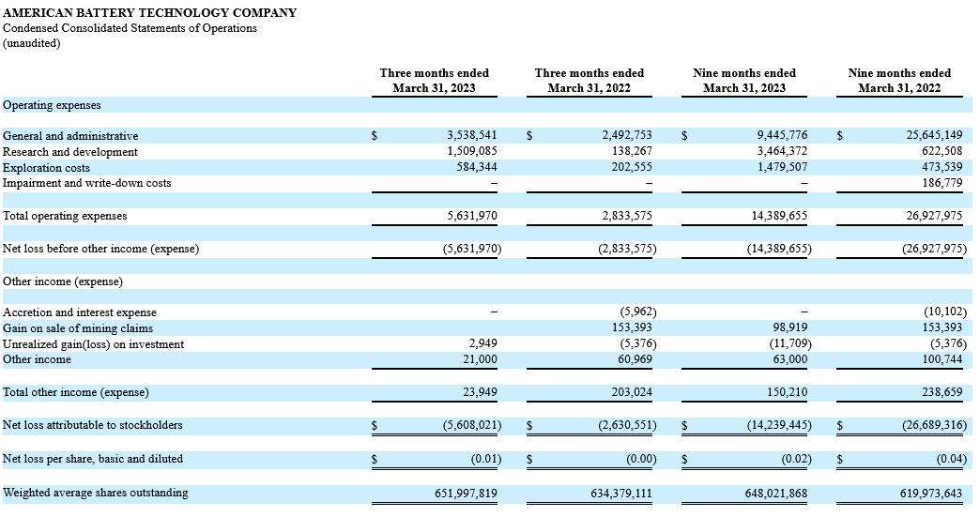
Task: Click General and administrative value 9,445,776
Action: tap(782, 135)
